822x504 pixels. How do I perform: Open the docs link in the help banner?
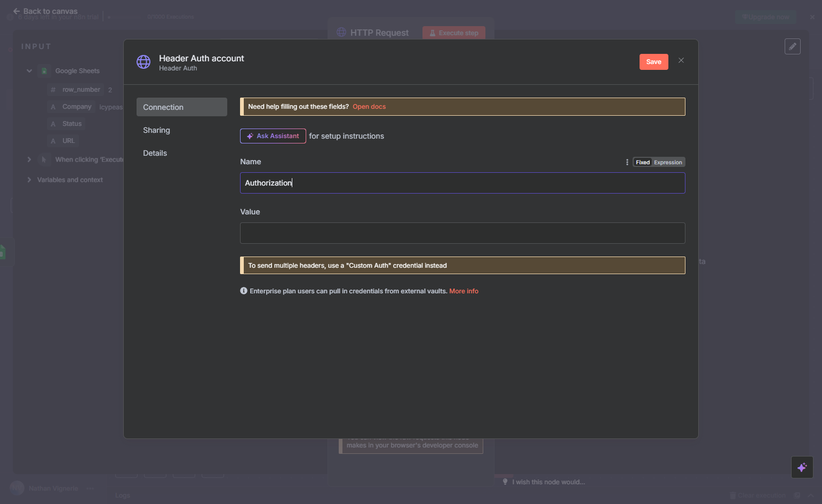click(369, 107)
